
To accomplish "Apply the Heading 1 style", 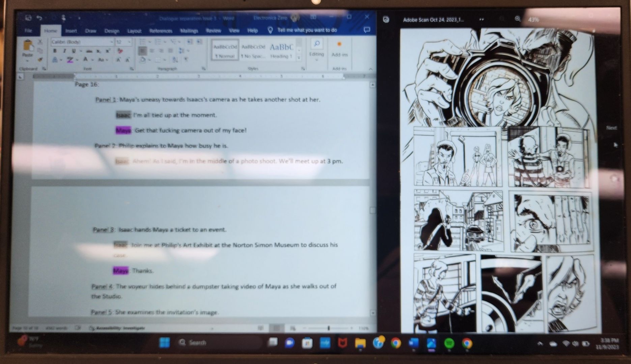I will pyautogui.click(x=281, y=50).
